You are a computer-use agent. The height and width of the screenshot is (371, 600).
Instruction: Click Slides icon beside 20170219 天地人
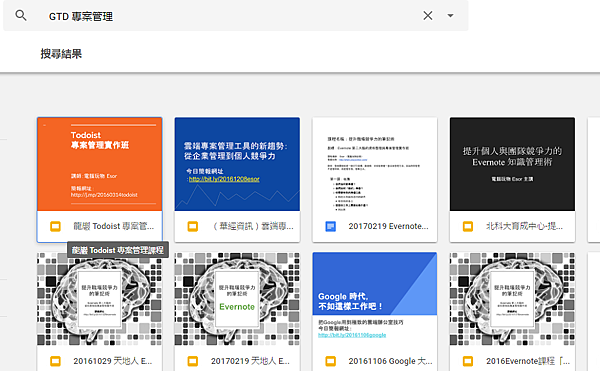click(193, 361)
